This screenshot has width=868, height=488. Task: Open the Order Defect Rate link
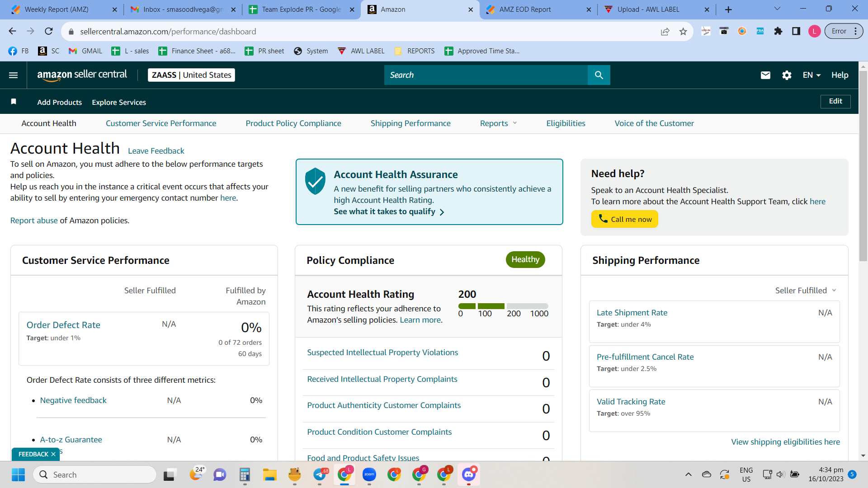63,325
